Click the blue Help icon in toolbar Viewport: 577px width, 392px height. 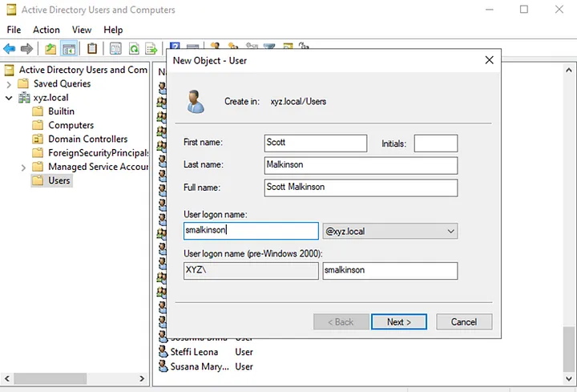point(175,46)
